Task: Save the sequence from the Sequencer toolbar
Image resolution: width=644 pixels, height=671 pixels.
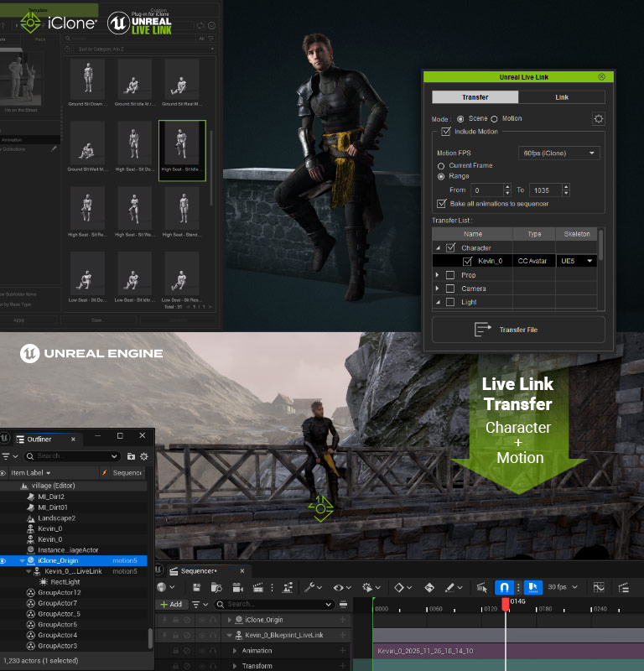Action: coord(196,588)
